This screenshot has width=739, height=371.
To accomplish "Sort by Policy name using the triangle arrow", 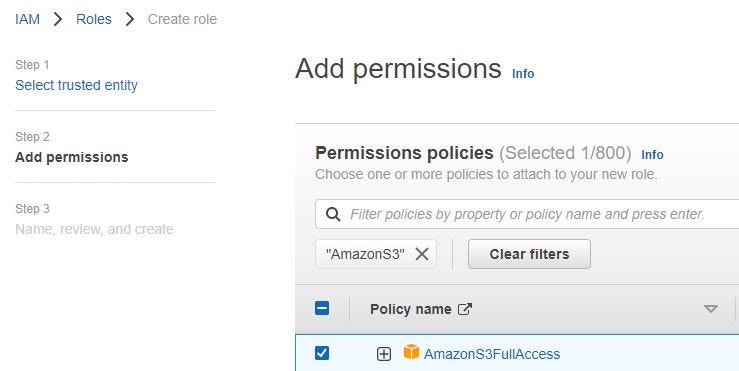I will click(x=710, y=309).
